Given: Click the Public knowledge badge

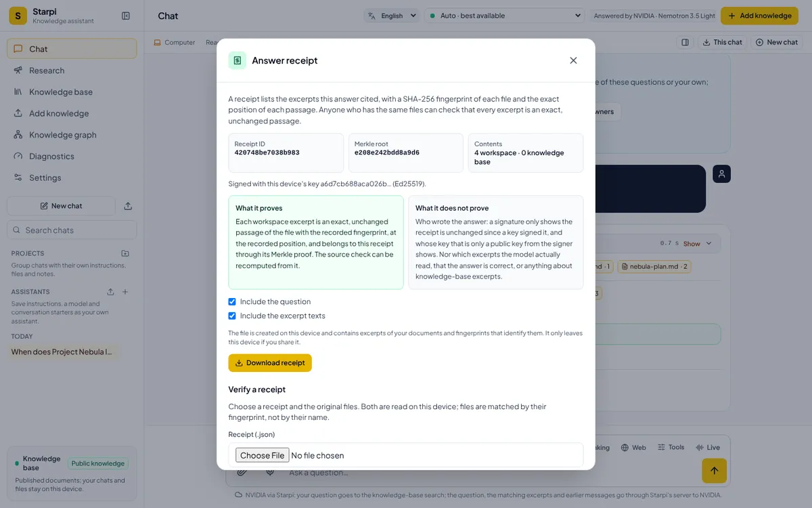Looking at the screenshot, I should (x=98, y=464).
